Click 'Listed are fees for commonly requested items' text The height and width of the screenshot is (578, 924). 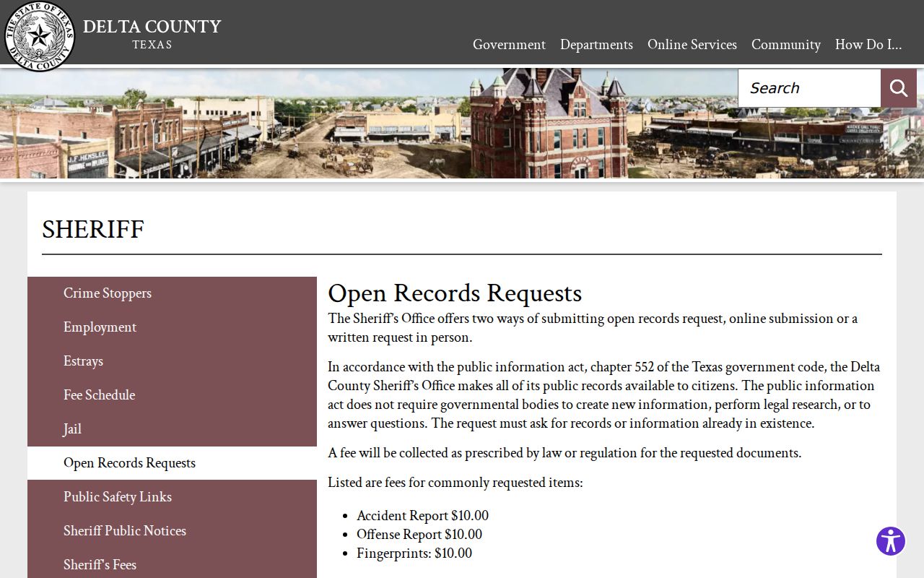[456, 483]
